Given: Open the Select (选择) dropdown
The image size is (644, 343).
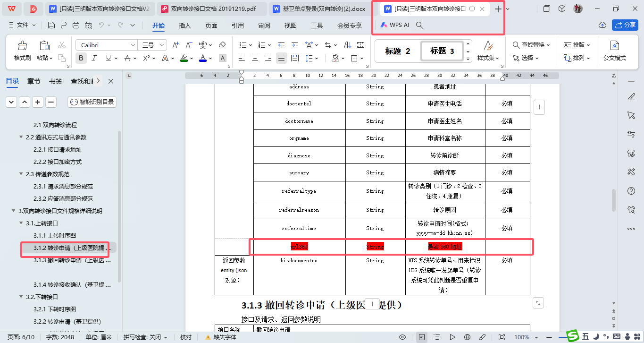Looking at the screenshot, I should (526, 58).
